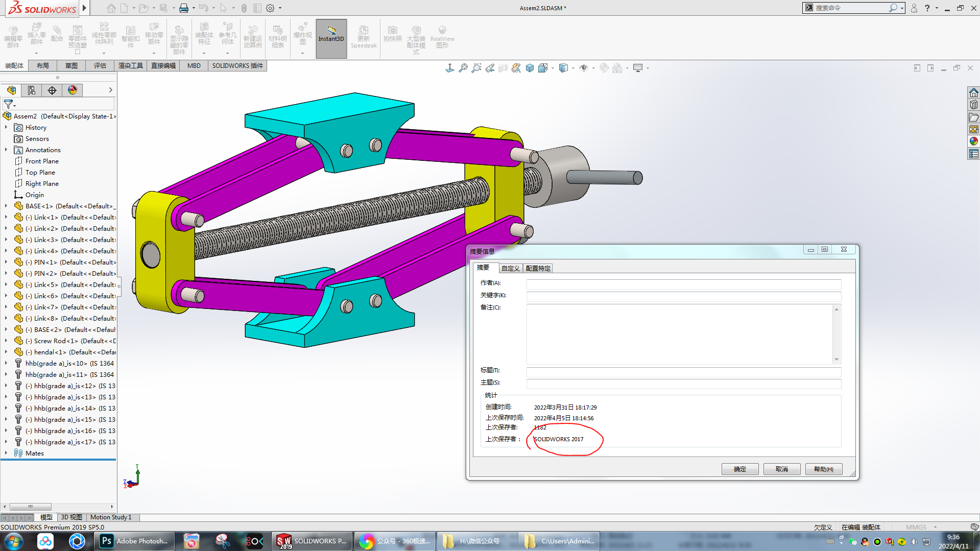Select the Zoom to Fit magnifier icon
The height and width of the screenshot is (551, 980).
click(463, 68)
